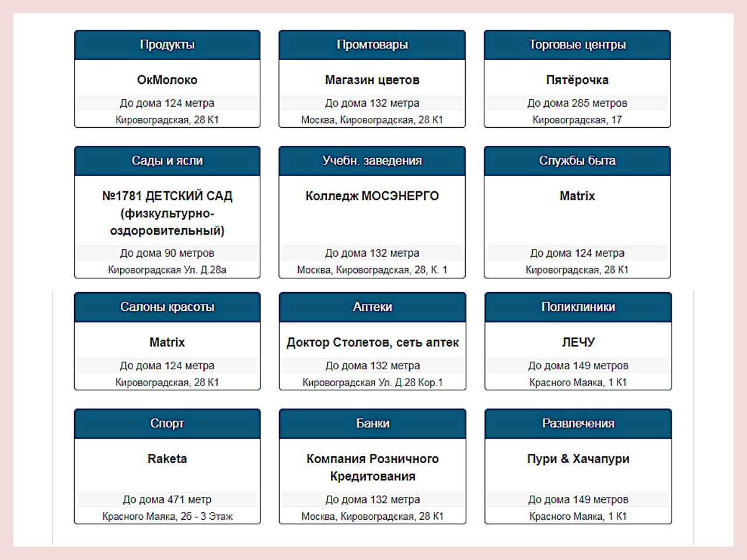The width and height of the screenshot is (747, 560).
Task: Click До дома 132 метра under Доктор Столетов
Action: 372,366
